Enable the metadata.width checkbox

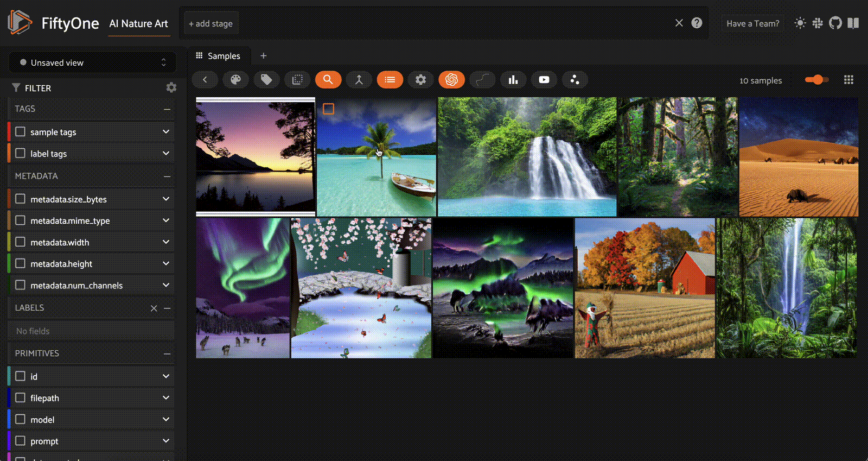21,242
